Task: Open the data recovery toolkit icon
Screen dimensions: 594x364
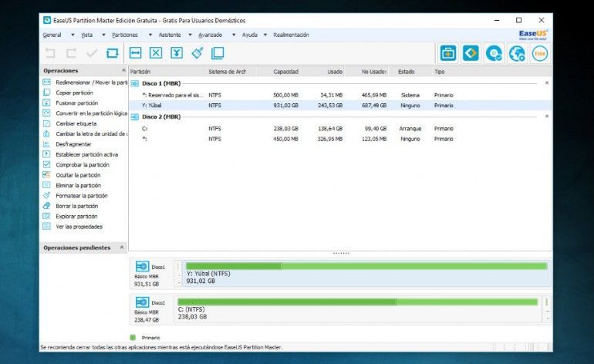Action: pos(448,53)
